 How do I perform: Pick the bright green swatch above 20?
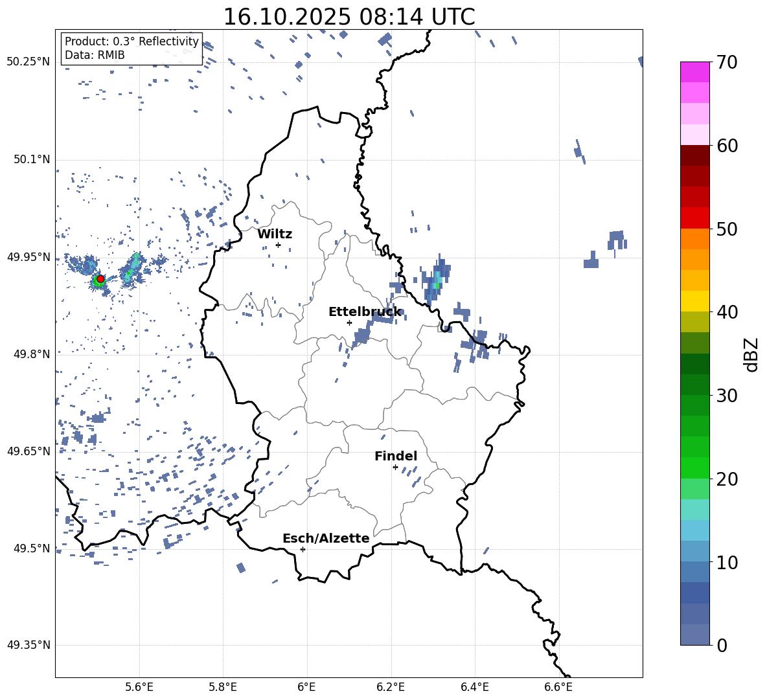pyautogui.click(x=695, y=468)
